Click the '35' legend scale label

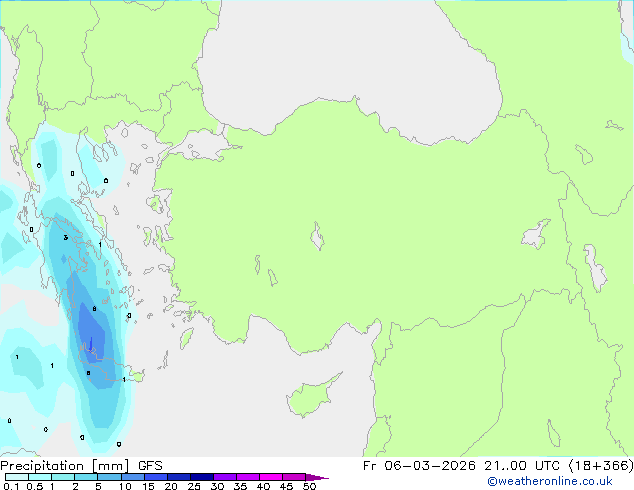240,486
